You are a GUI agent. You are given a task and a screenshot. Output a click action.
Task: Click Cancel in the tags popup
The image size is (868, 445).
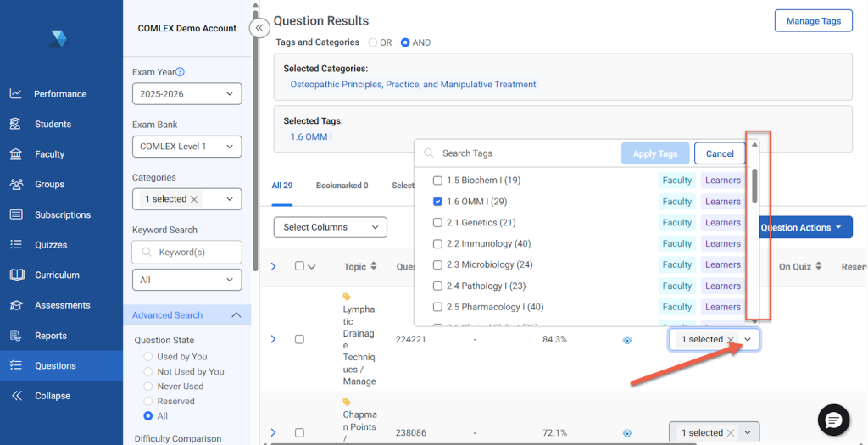[x=719, y=153]
